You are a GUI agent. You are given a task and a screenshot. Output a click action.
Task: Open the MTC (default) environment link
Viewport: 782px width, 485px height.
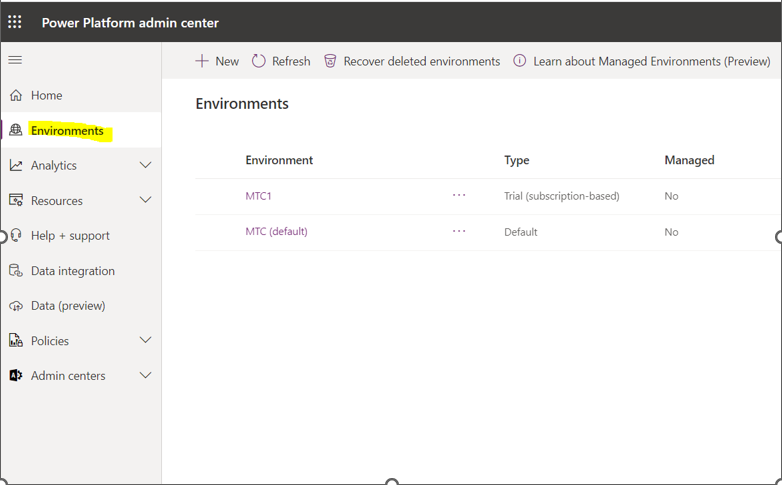point(276,232)
